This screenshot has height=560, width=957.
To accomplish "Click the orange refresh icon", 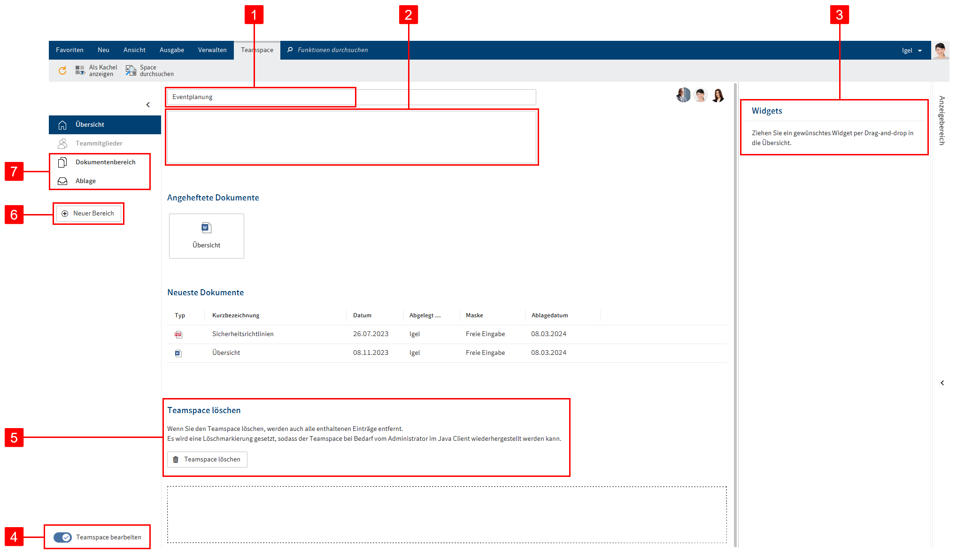I will [x=62, y=70].
